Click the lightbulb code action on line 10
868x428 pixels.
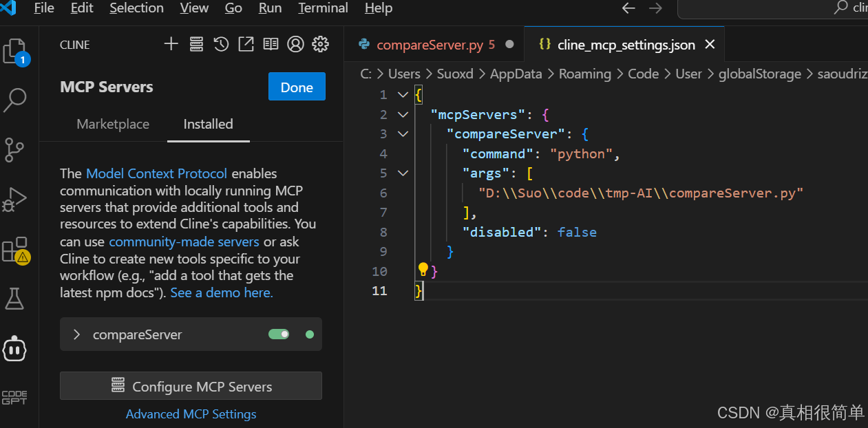(423, 269)
